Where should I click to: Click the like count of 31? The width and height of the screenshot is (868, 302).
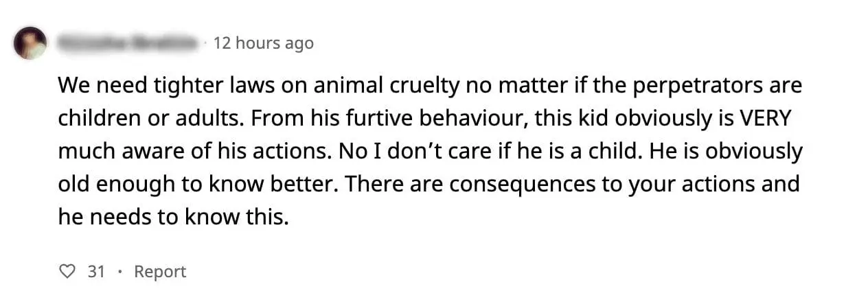coord(96,272)
